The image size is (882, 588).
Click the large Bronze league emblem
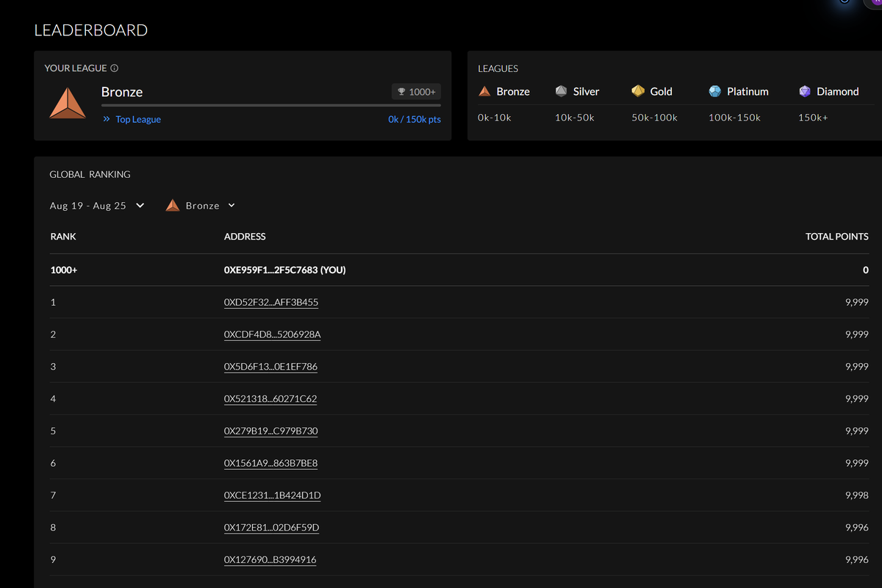(68, 103)
